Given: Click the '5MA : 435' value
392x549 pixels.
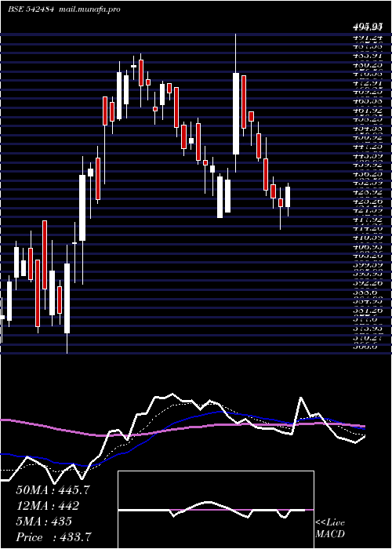Looking at the screenshot, I should (44, 522).
